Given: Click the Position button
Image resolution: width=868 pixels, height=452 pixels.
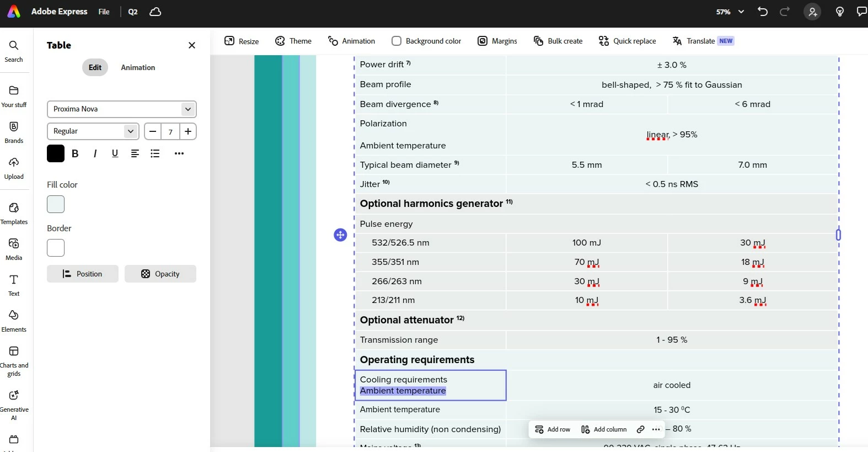Looking at the screenshot, I should [x=83, y=274].
